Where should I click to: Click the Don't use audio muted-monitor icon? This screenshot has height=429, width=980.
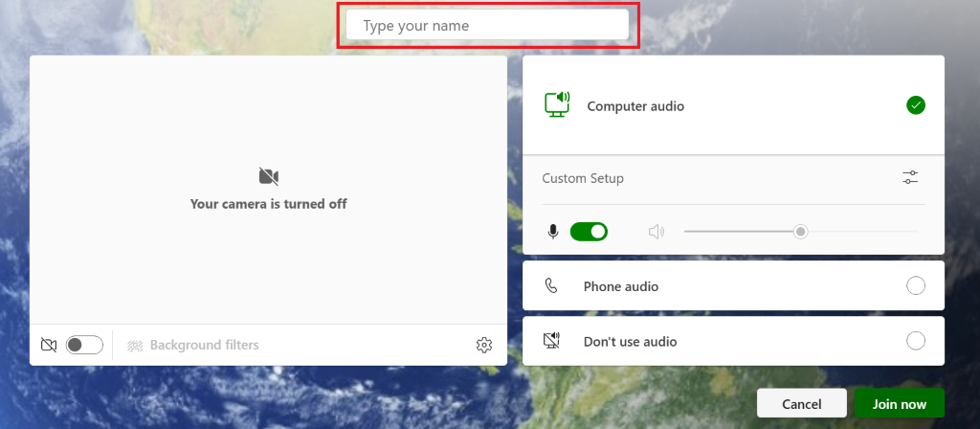point(551,341)
